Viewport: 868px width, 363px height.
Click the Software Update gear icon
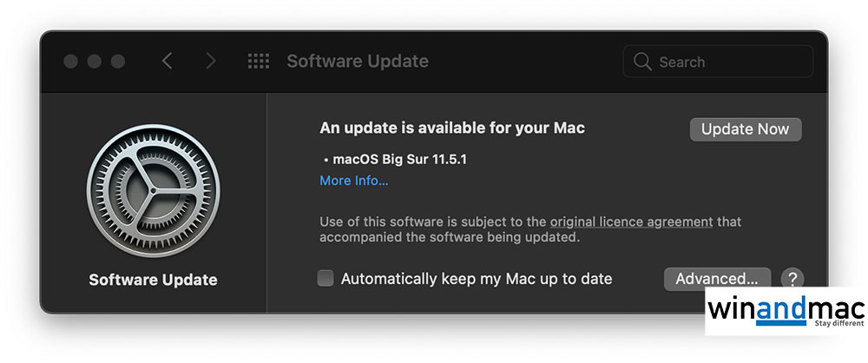pyautogui.click(x=153, y=190)
